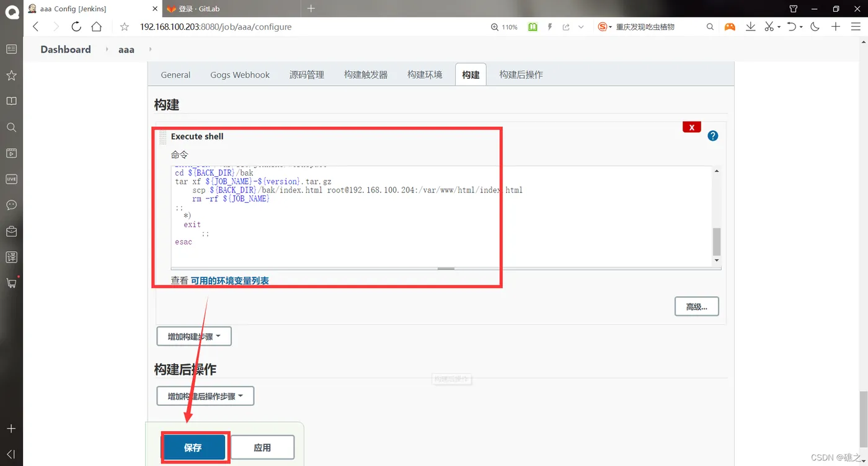Open the sidebar LIVE icon
The image size is (868, 466).
coord(11,179)
